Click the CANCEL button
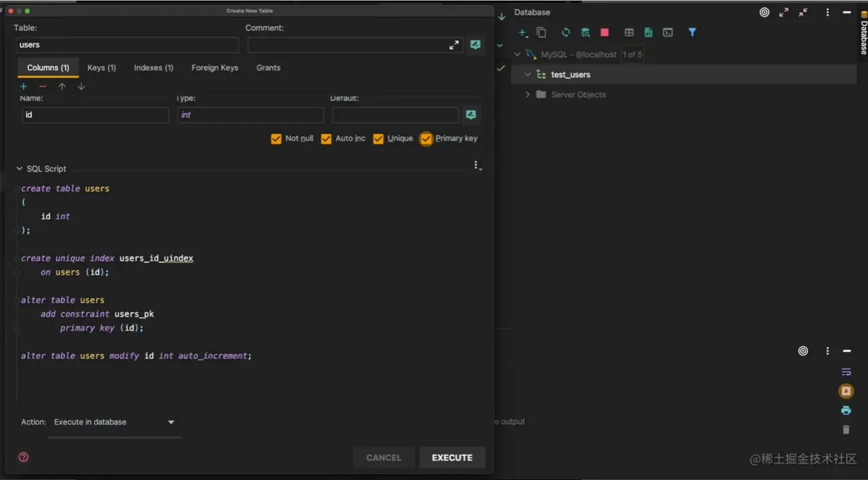Screen dimensions: 868x480 384,458
